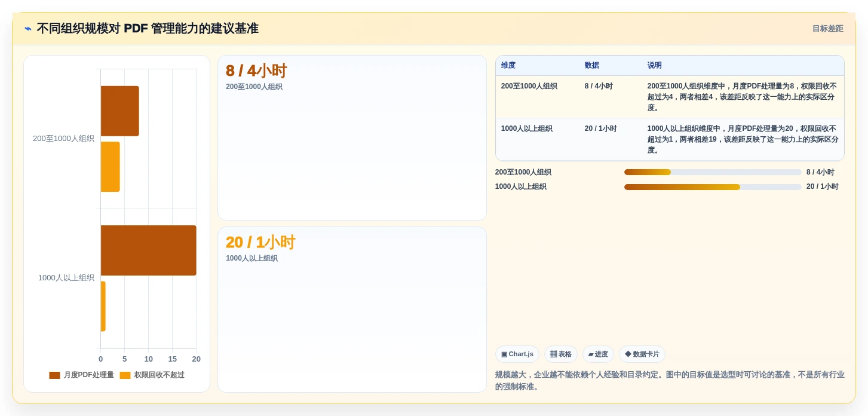Click the 1000人以上组织 chart axis label
This screenshot has width=868, height=416.
click(x=66, y=278)
